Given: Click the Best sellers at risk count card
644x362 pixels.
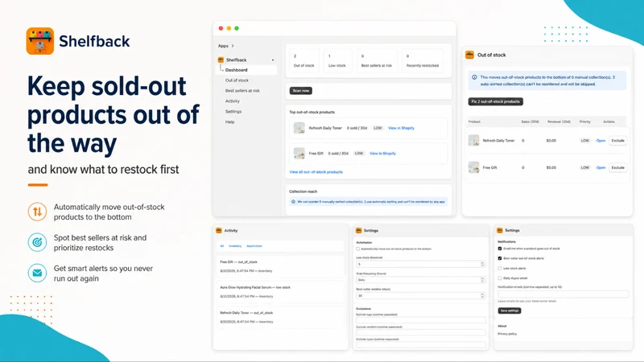Looking at the screenshot, I should coord(377,61).
